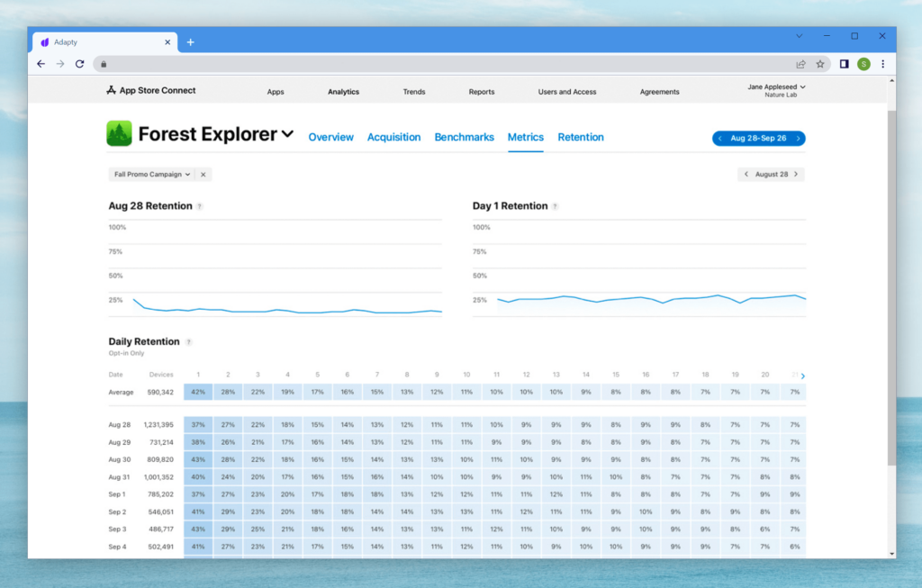Click the 1,001,352 devices value

tap(158, 477)
